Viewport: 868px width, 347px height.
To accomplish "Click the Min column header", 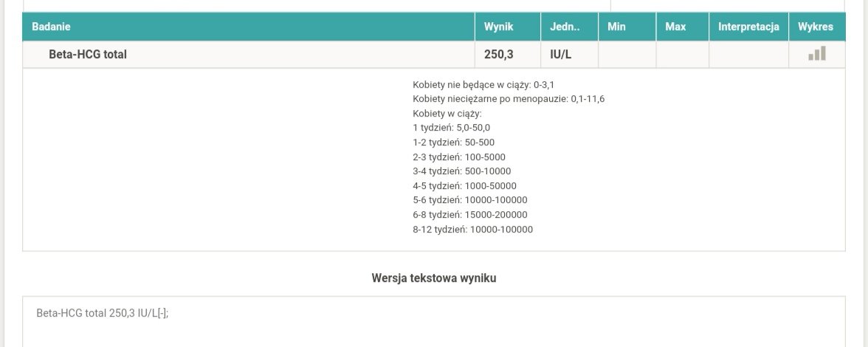I will [616, 27].
